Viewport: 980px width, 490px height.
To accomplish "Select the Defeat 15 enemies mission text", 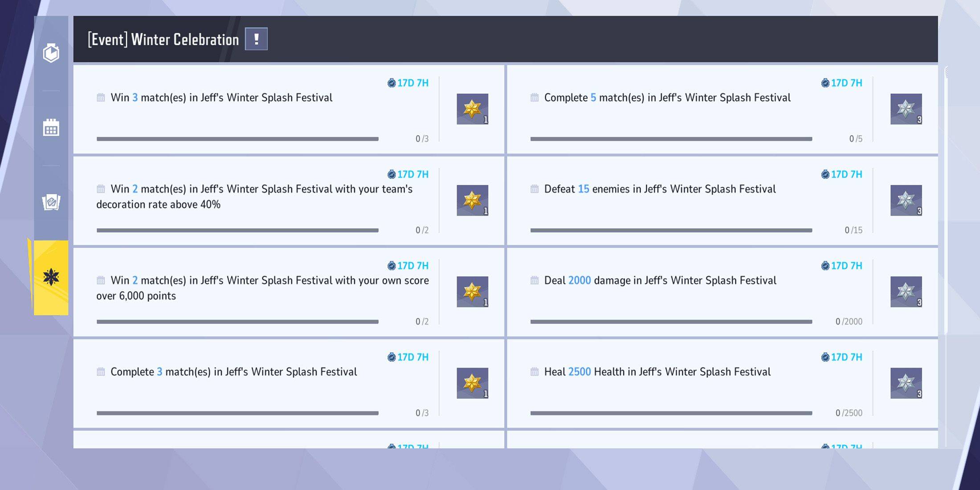I will click(x=660, y=189).
